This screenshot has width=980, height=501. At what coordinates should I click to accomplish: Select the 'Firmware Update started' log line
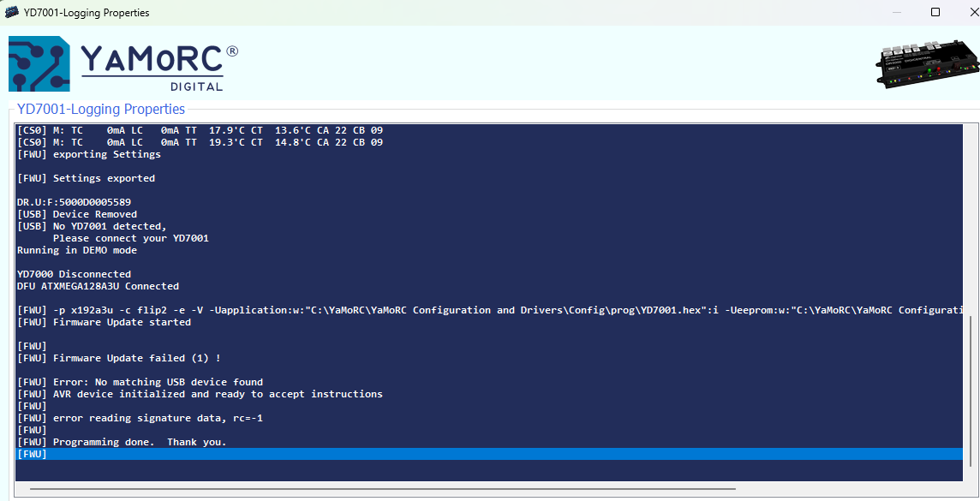click(x=104, y=322)
